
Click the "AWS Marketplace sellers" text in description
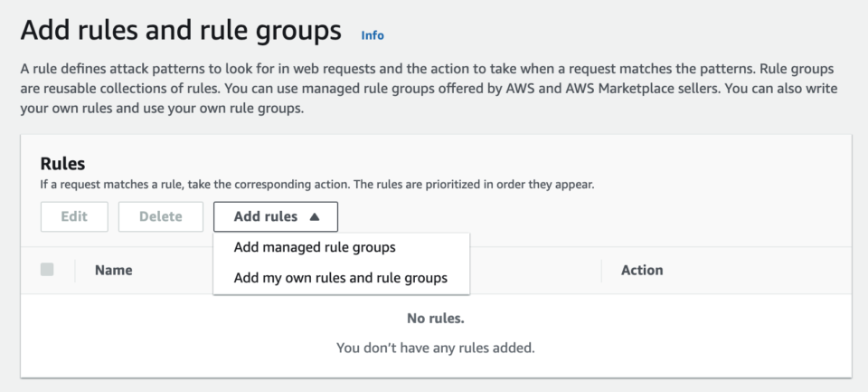coord(642,89)
